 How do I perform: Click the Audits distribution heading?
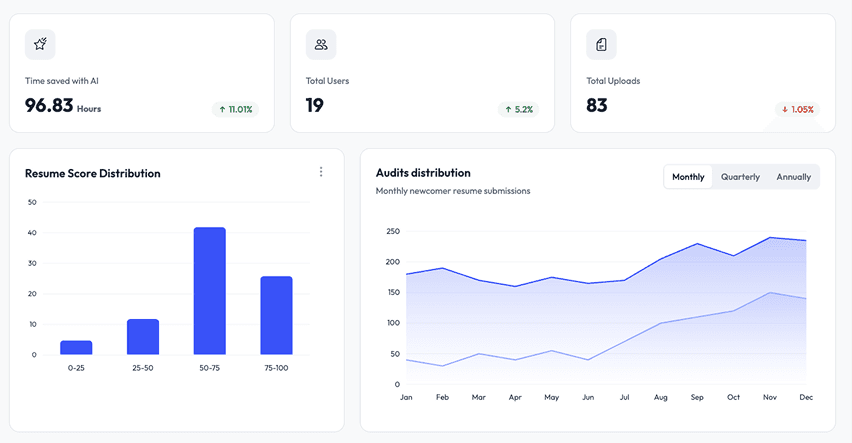(423, 173)
